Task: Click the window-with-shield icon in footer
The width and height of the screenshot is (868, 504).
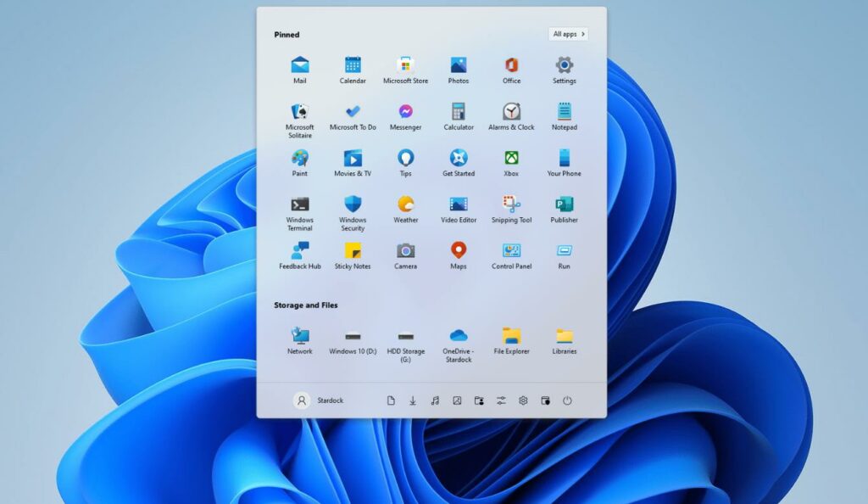Action: (x=545, y=400)
